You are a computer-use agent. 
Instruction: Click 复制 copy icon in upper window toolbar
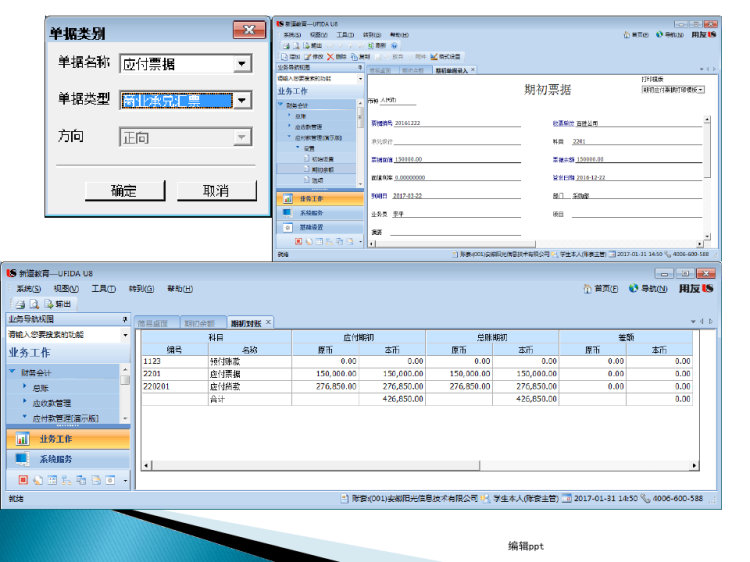tap(354, 56)
